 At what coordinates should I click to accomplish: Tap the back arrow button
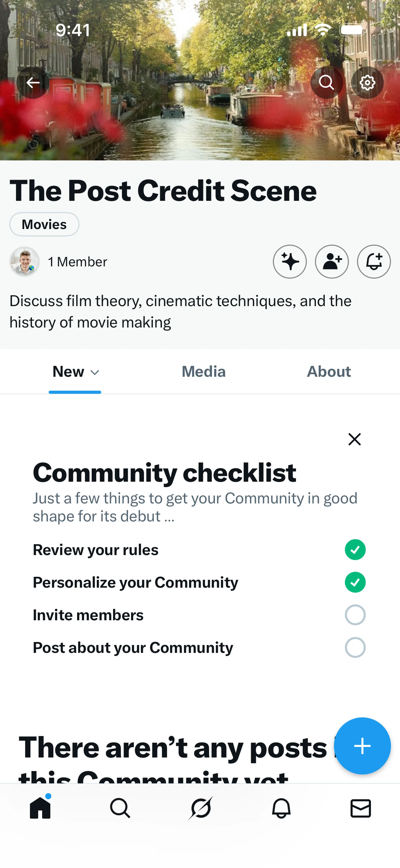(33, 83)
